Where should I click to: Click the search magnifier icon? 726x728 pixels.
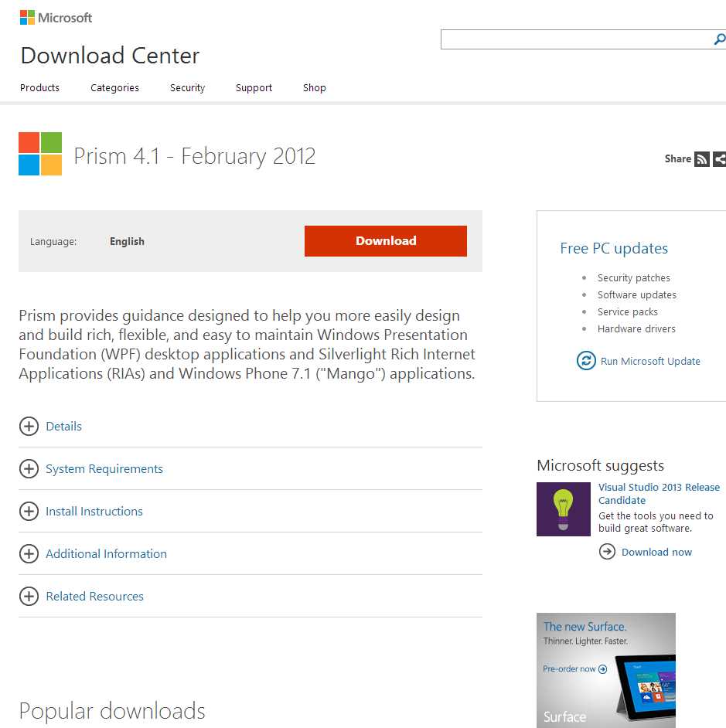[718, 39]
